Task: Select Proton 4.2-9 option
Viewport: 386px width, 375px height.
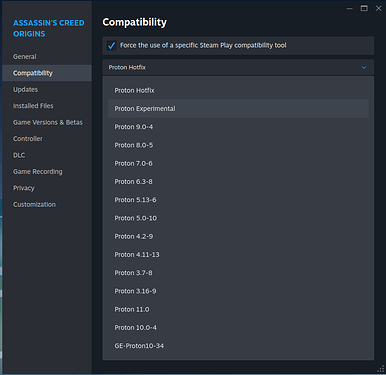Action: (238, 236)
